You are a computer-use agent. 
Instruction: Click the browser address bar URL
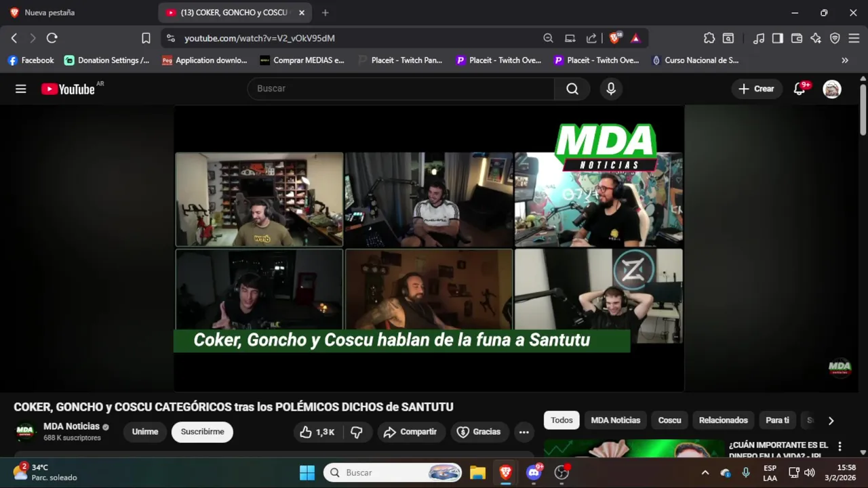point(260,39)
